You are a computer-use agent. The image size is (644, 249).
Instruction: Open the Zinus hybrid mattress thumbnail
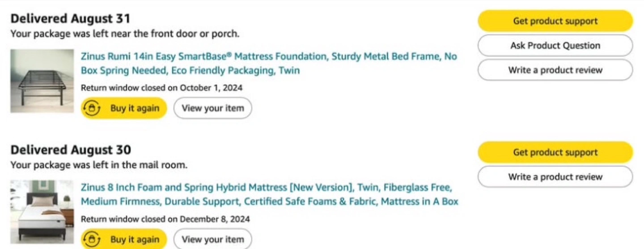point(42,212)
